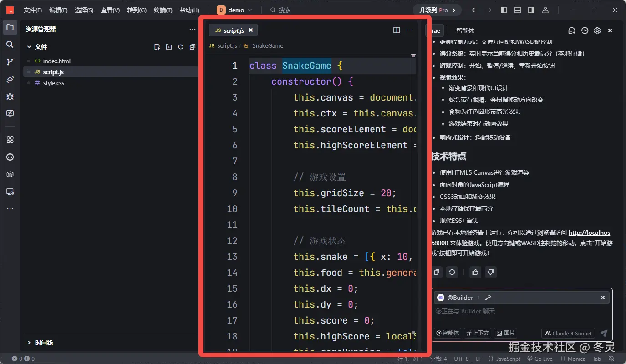The image size is (626, 364).
Task: Select script.js in the explorer tree
Action: point(111,72)
